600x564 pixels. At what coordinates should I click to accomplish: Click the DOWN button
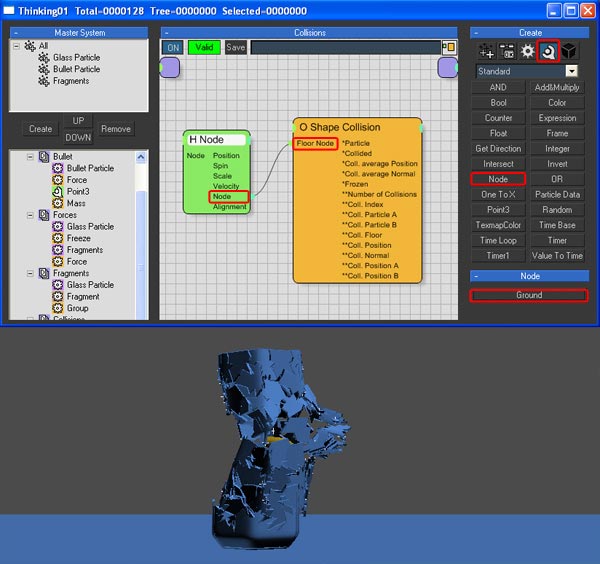point(78,137)
